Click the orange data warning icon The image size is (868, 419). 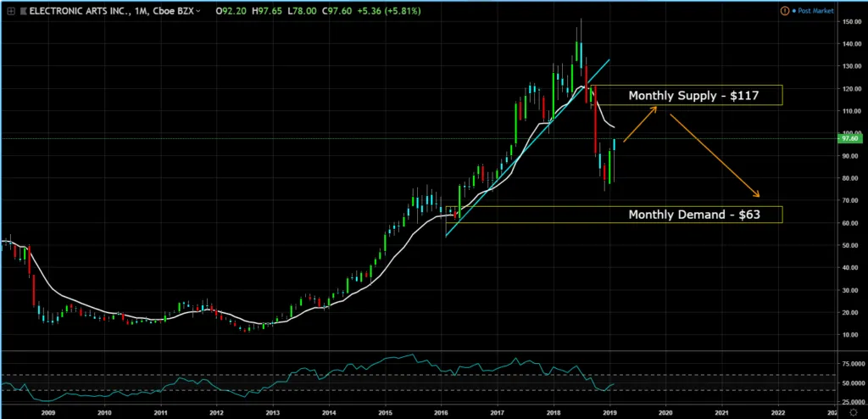tap(784, 10)
